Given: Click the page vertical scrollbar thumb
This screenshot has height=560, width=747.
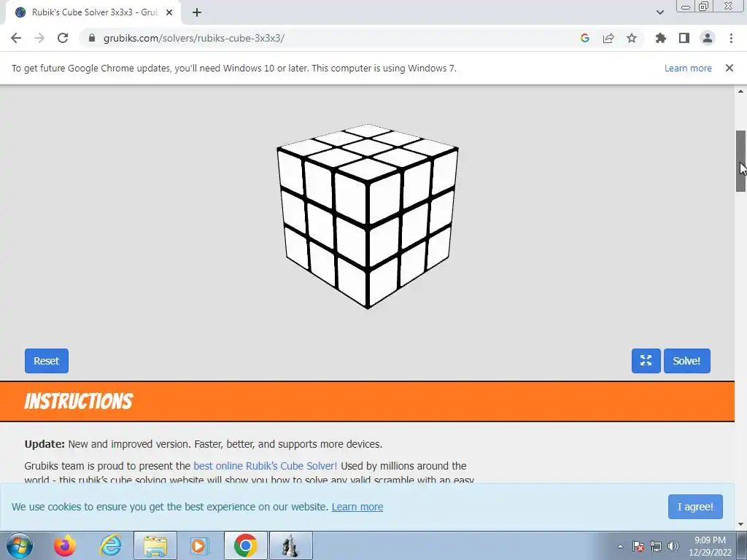Looking at the screenshot, I should [x=740, y=161].
